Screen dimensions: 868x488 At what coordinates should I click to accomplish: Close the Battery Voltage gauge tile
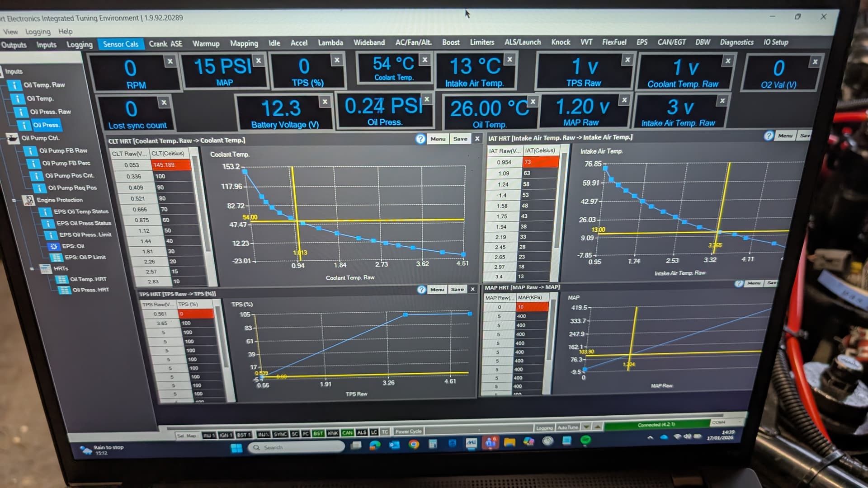(325, 102)
